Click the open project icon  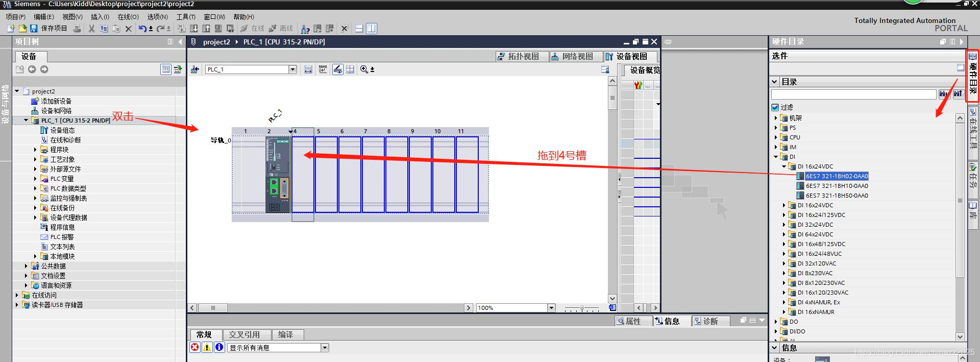(x=22, y=29)
